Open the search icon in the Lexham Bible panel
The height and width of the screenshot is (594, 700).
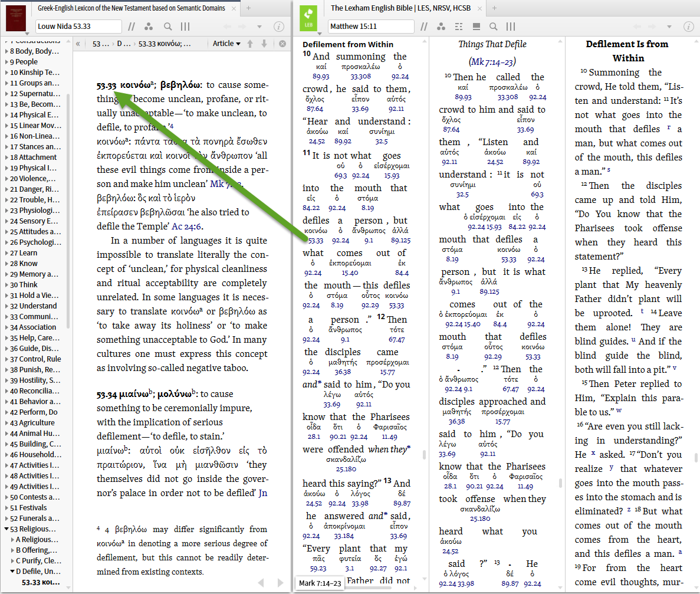point(494,26)
